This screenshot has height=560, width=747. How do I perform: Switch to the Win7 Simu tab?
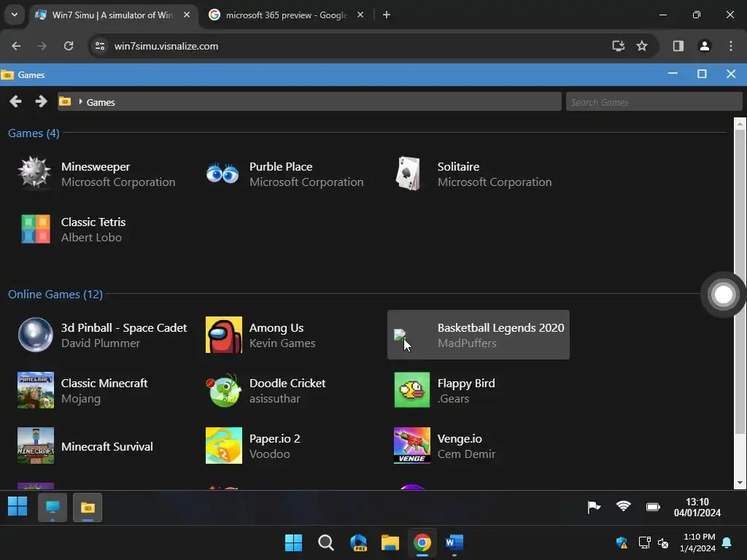click(112, 15)
